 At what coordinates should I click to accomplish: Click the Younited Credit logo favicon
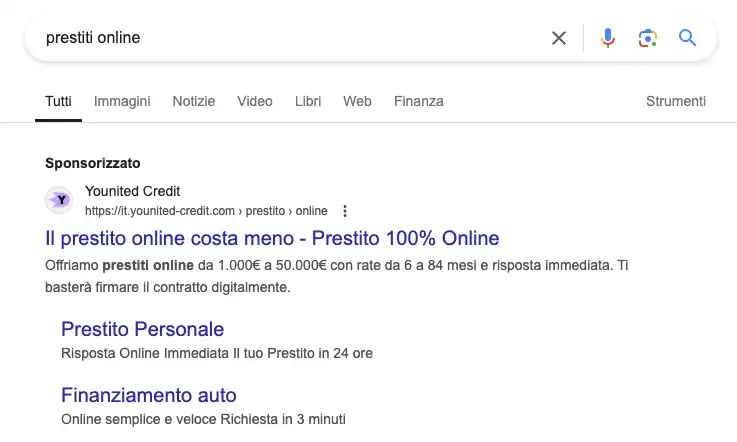coord(59,200)
